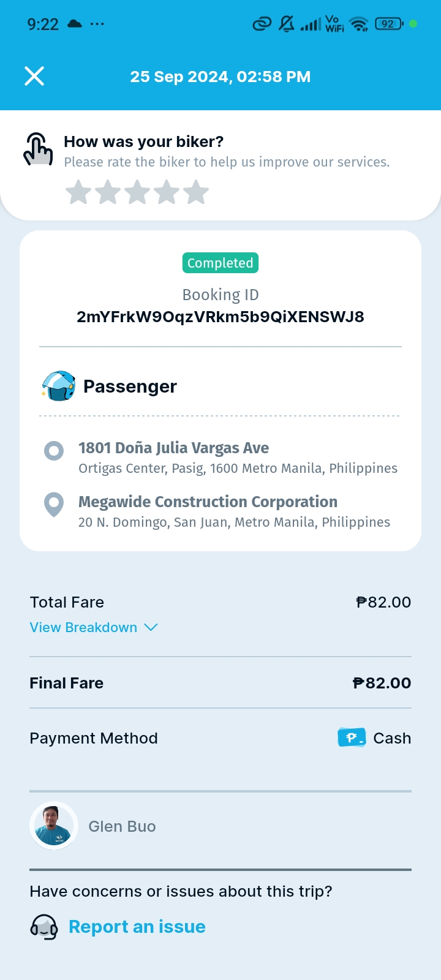
Task: Tap the Passenger helmet icon
Action: [x=59, y=386]
